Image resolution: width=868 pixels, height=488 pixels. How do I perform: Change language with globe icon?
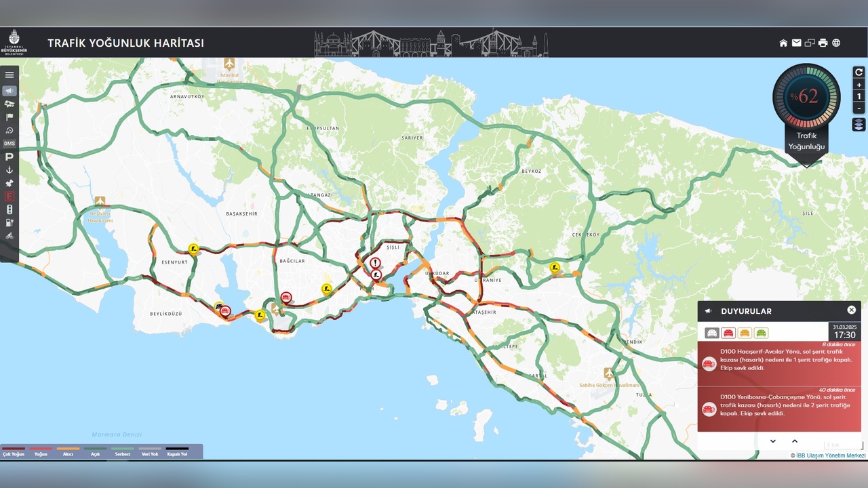(836, 43)
